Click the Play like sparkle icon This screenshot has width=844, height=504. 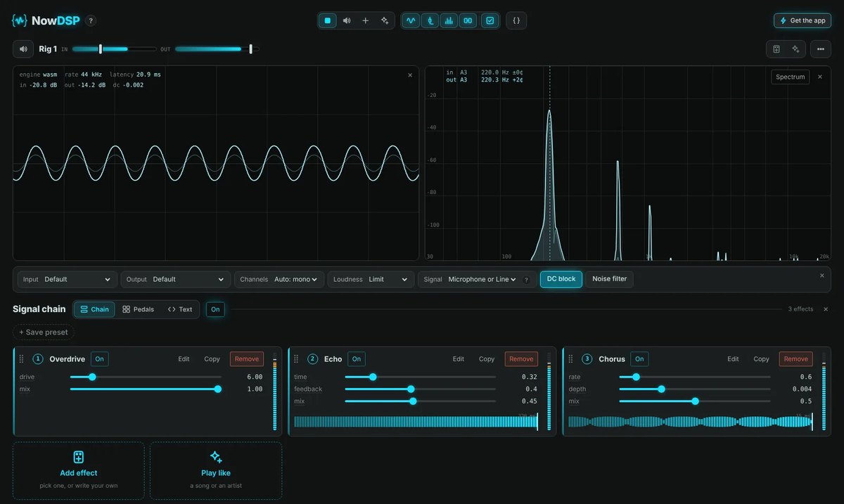pyautogui.click(x=216, y=457)
